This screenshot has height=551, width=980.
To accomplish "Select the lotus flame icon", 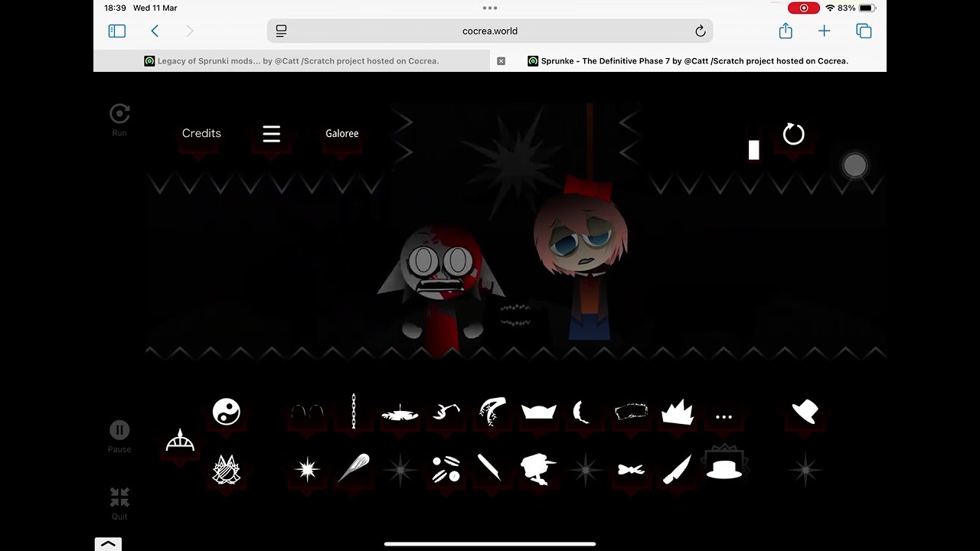I will click(226, 469).
